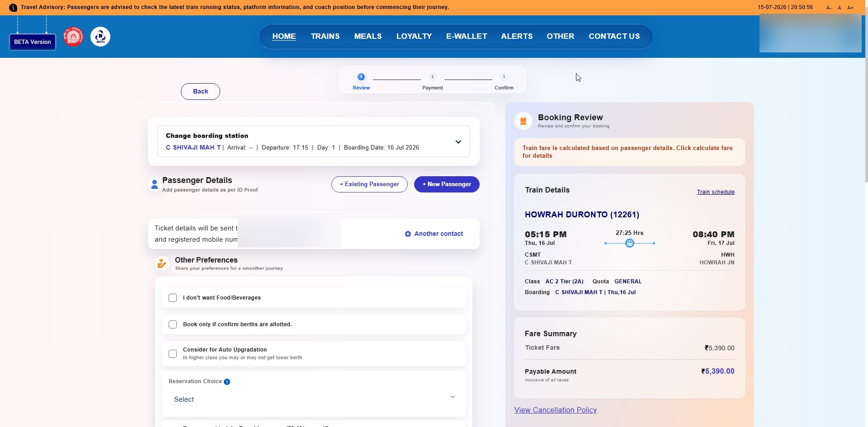Click the Back button
The image size is (868, 427).
tap(200, 92)
